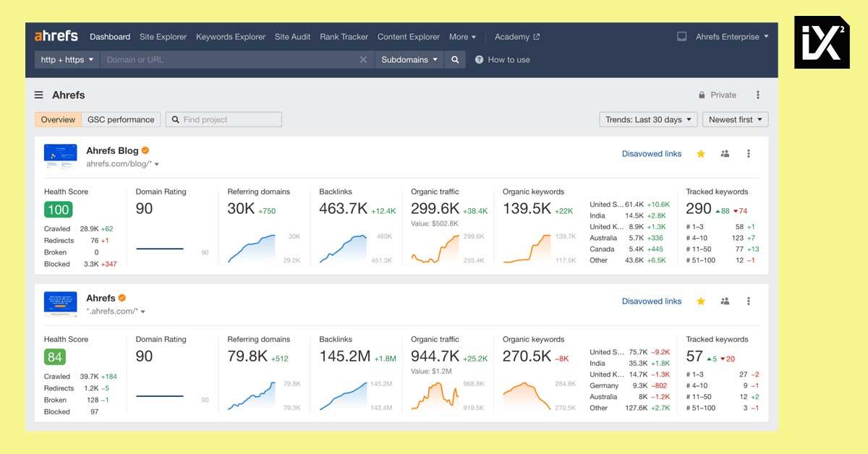The height and width of the screenshot is (454, 868).
Task: Click the monitor icon in top bar
Action: click(681, 37)
